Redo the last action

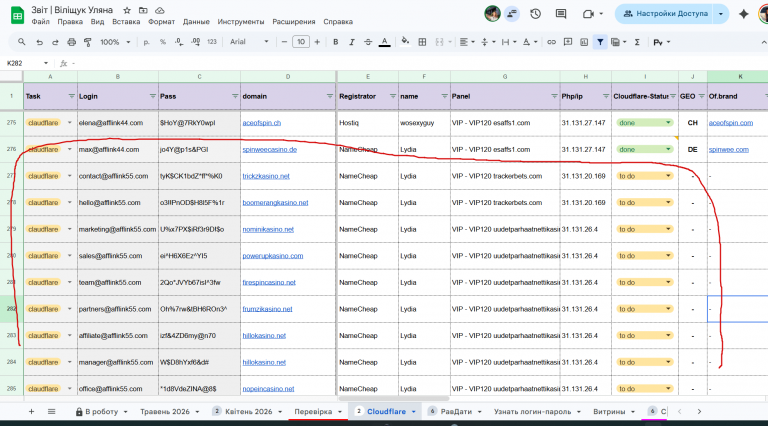tap(55, 42)
